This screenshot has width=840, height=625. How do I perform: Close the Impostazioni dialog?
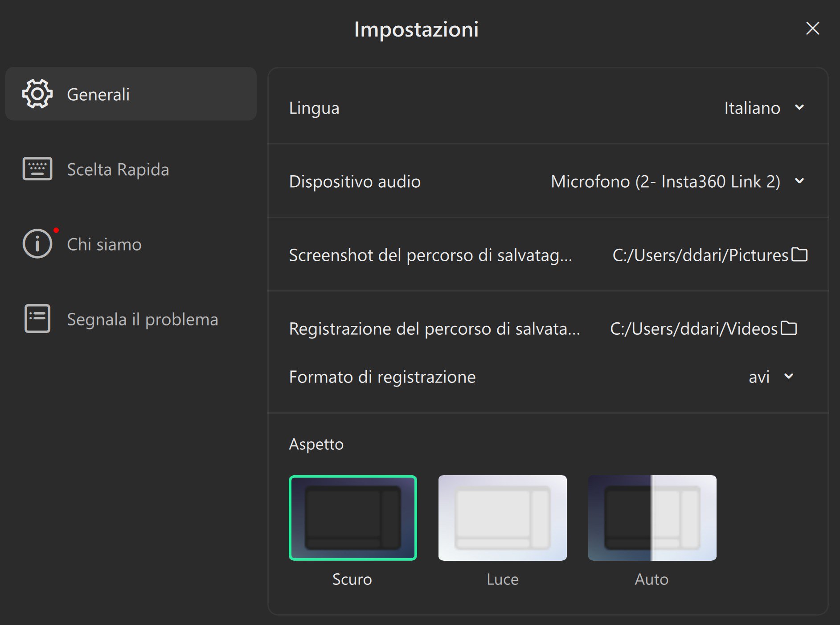click(812, 29)
